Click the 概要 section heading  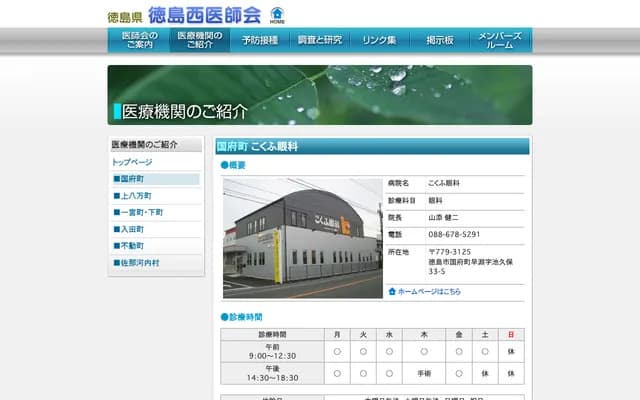pos(233,165)
